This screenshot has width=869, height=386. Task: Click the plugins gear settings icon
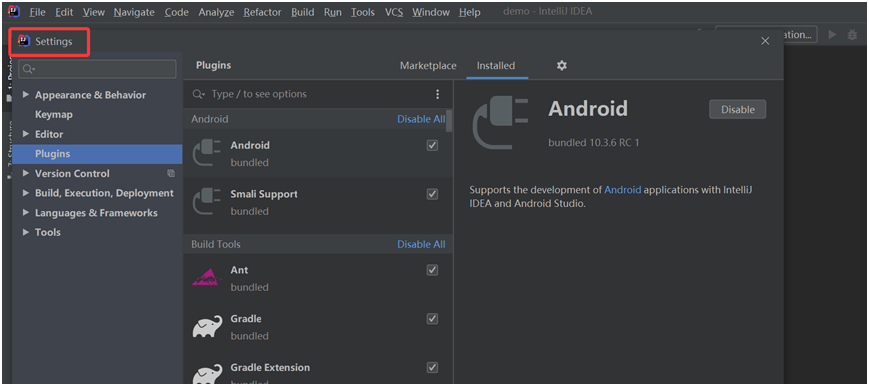561,65
